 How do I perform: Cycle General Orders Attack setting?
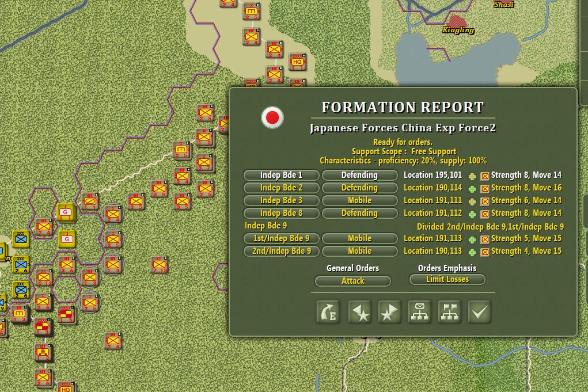353,281
